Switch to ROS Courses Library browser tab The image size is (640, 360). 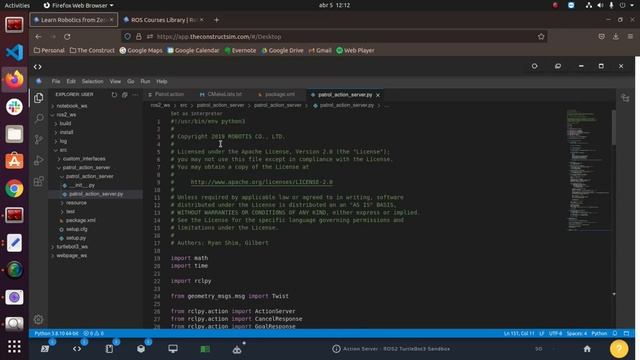point(164,20)
